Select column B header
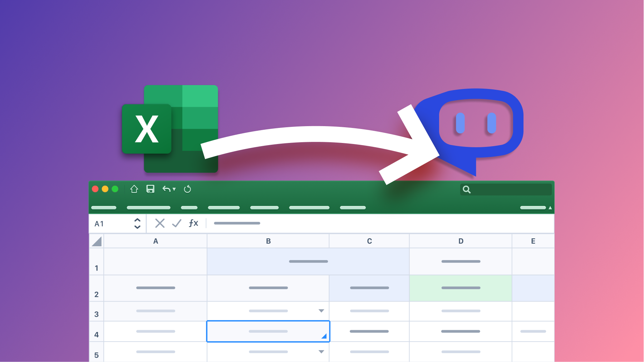 [268, 241]
